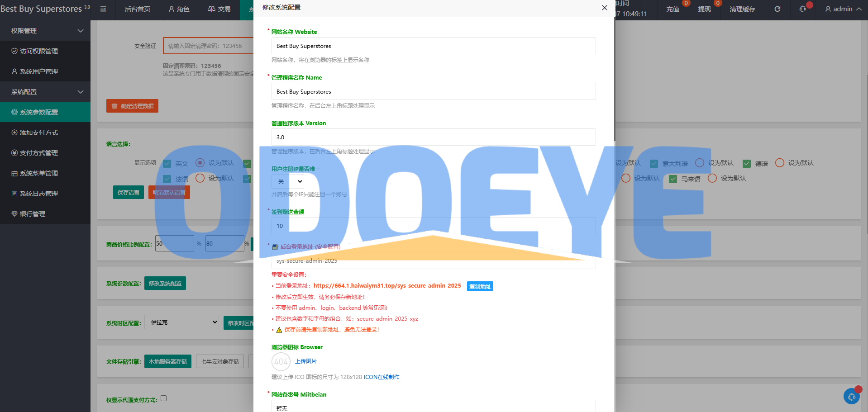Viewport: 868px width, 412px height.
Task: Click the sidebar collapse hamburger icon
Action: [x=103, y=9]
